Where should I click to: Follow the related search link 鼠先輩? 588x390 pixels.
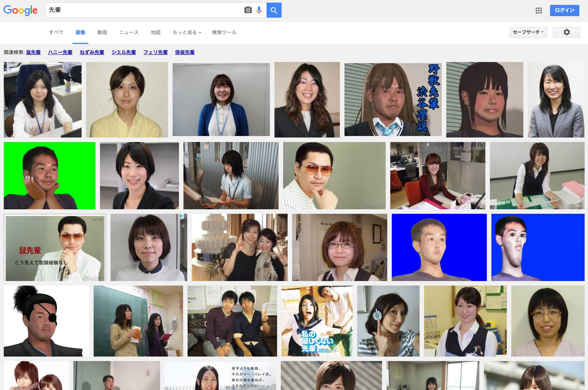pos(33,52)
